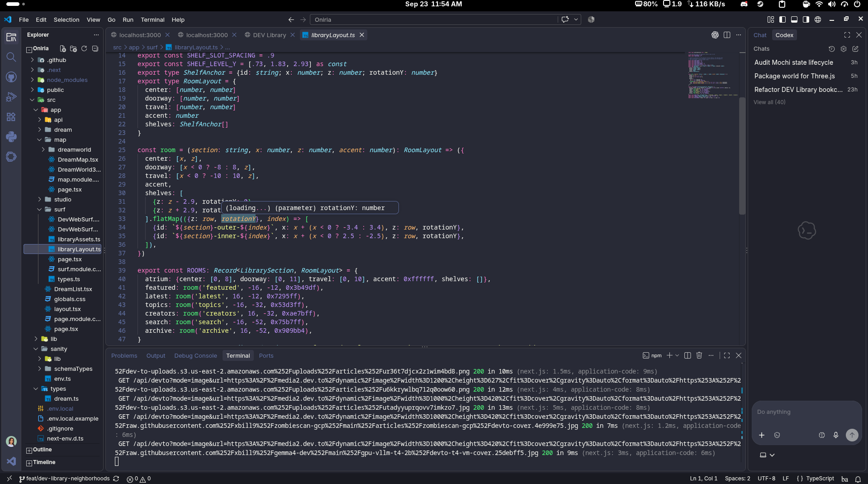868x484 pixels.
Task: Kill the terminal with trash icon
Action: 699,355
